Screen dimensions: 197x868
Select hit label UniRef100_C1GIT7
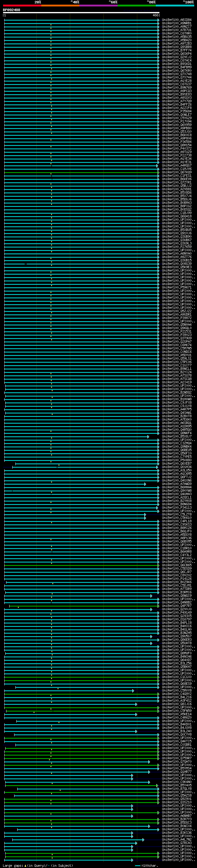177,365
